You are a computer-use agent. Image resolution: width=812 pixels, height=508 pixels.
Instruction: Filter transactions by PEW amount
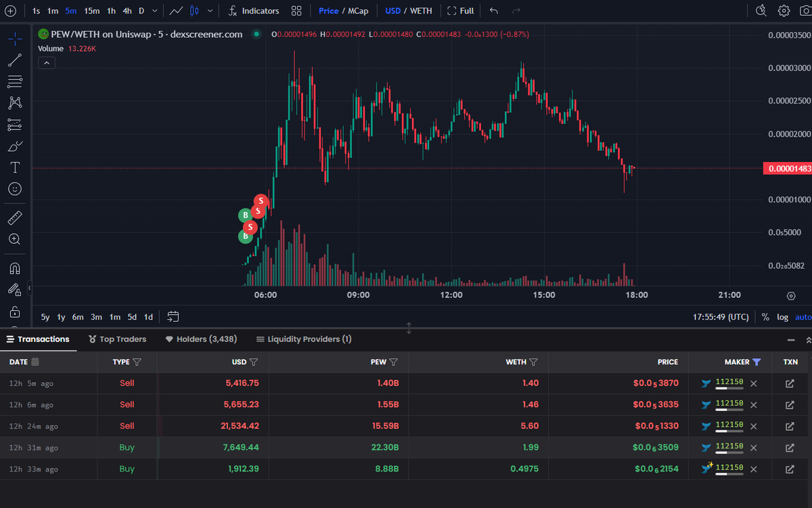tap(394, 362)
